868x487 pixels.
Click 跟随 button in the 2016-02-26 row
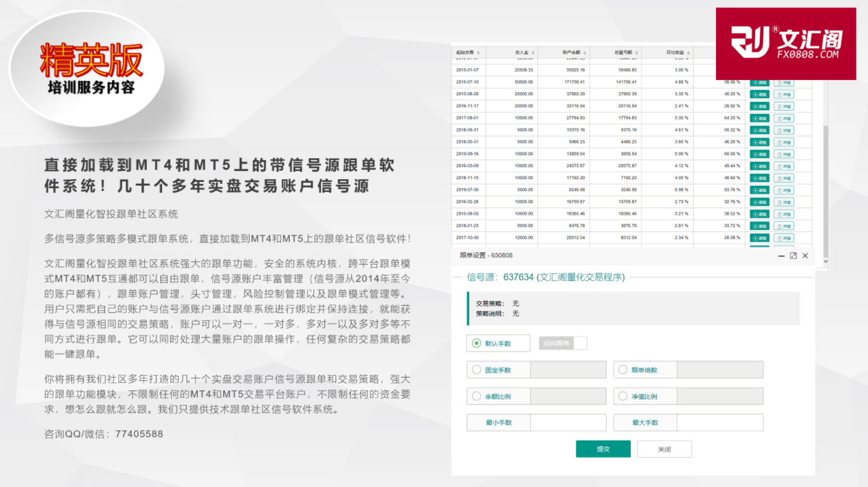759,202
